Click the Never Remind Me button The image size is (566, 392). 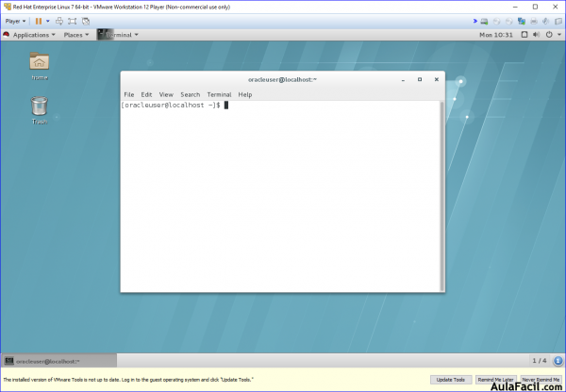(x=541, y=380)
